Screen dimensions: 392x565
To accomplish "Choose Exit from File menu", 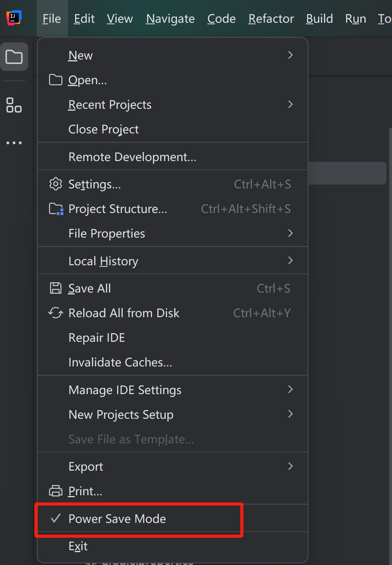I will 78,546.
